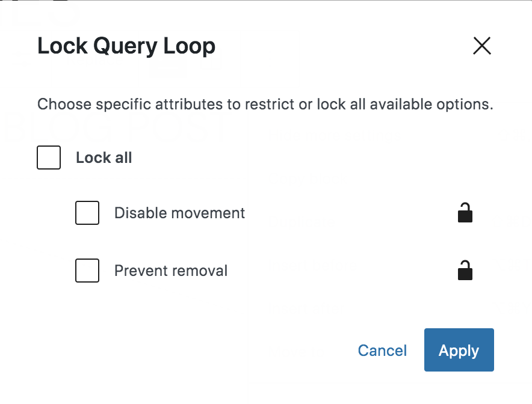Viewport: 532px width, 404px height.
Task: Click the Disable movement label text
Action: (179, 213)
